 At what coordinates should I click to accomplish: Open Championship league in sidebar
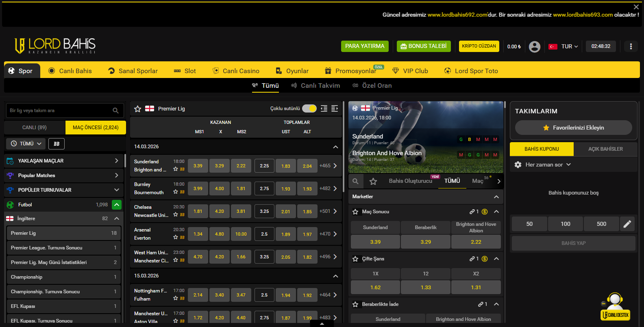pyautogui.click(x=64, y=277)
